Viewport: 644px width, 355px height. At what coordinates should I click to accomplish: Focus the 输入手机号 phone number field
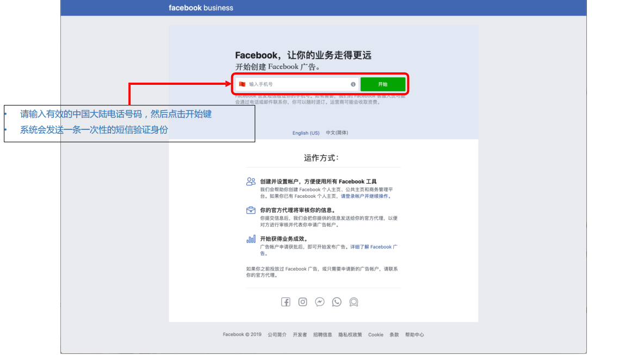pos(296,84)
